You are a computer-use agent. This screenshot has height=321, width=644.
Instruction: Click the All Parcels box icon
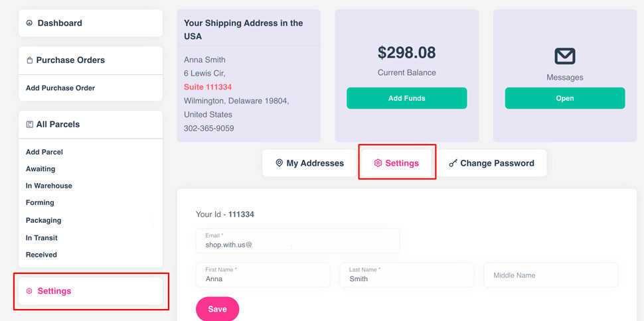click(x=29, y=125)
